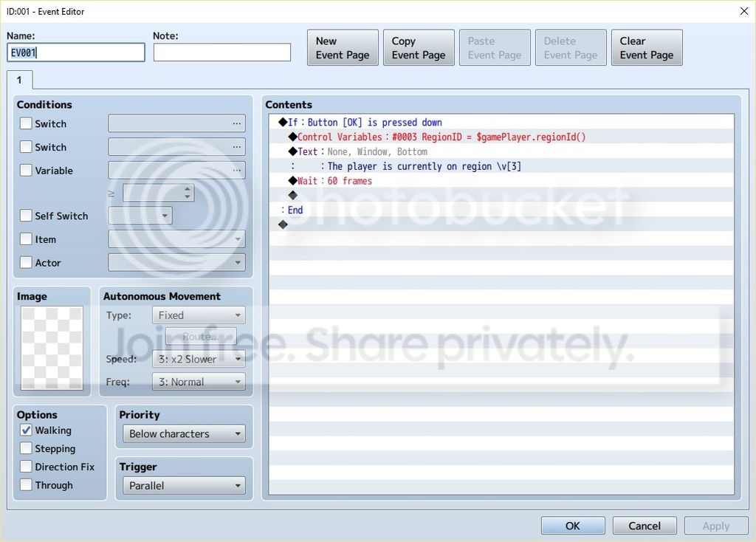756x542 pixels.
Task: Select the empty diamond command line below Wait
Action: coord(501,195)
